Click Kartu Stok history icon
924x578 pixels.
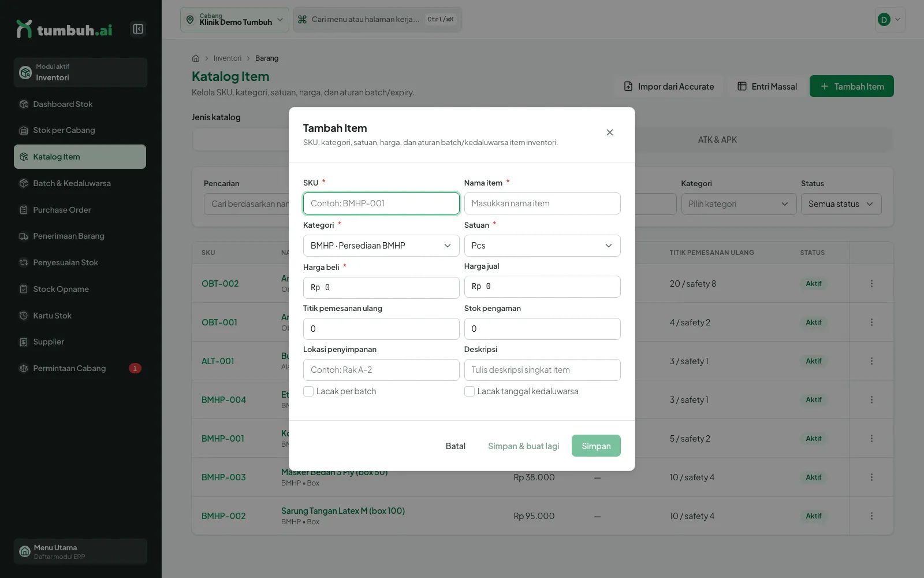[24, 316]
